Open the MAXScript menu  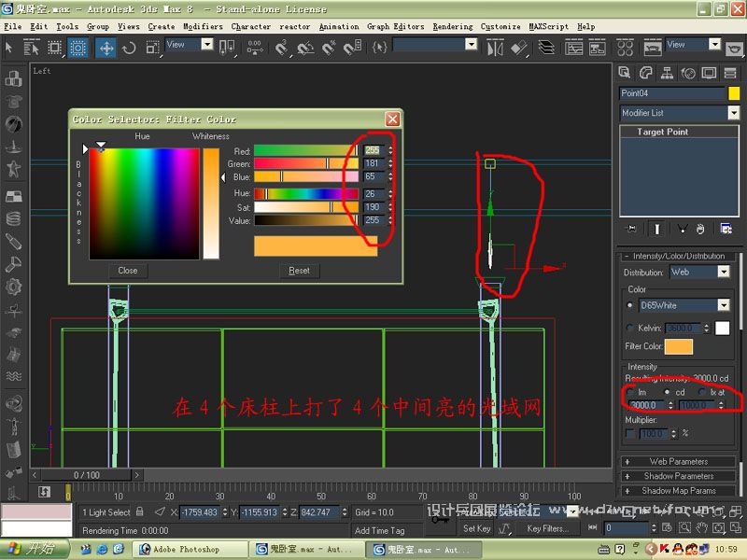[548, 27]
